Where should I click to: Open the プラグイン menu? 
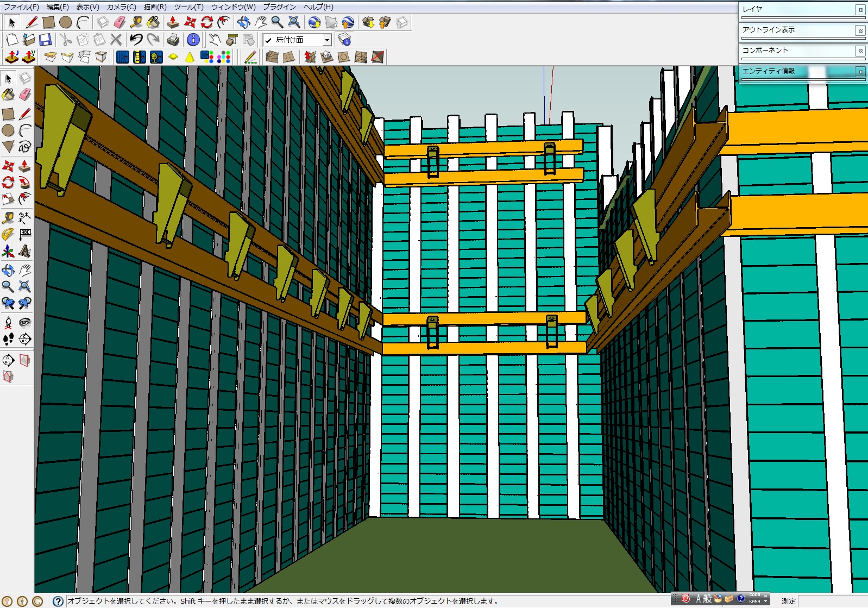click(x=279, y=7)
